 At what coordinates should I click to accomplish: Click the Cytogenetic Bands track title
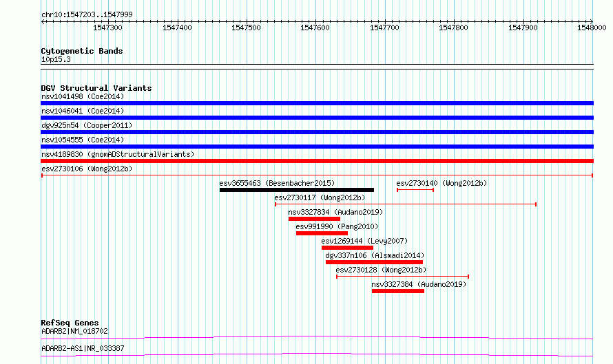click(82, 51)
